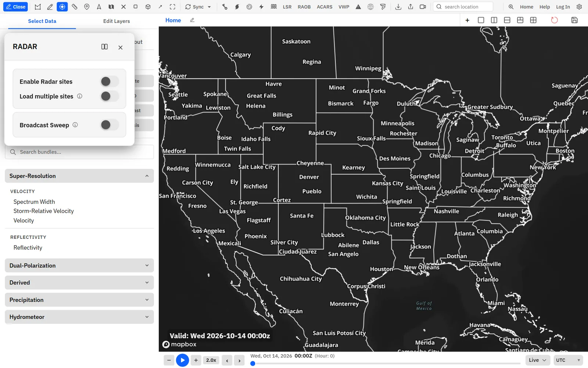This screenshot has width=588, height=368.
Task: Click the search location field
Action: tap(463, 7)
